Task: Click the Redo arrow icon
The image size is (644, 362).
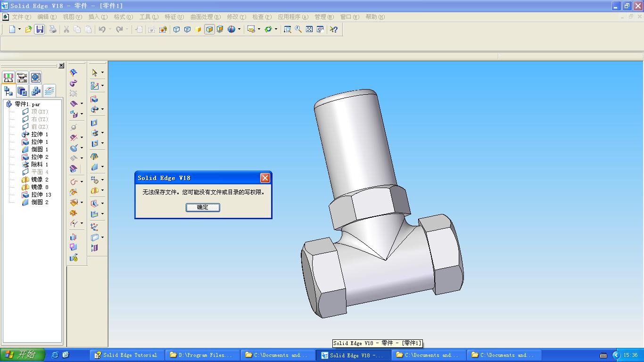Action: tap(119, 29)
